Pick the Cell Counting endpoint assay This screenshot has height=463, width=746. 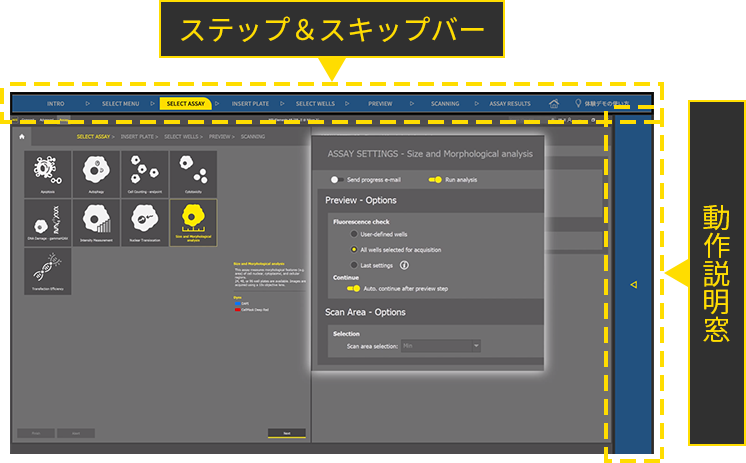145,174
